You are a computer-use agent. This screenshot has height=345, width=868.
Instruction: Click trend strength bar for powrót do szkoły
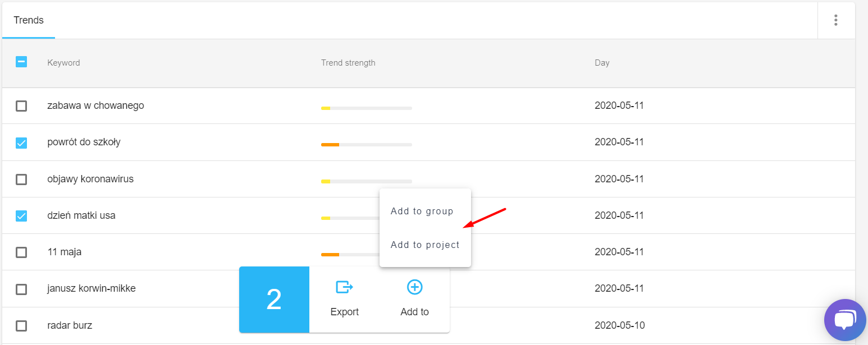point(367,145)
